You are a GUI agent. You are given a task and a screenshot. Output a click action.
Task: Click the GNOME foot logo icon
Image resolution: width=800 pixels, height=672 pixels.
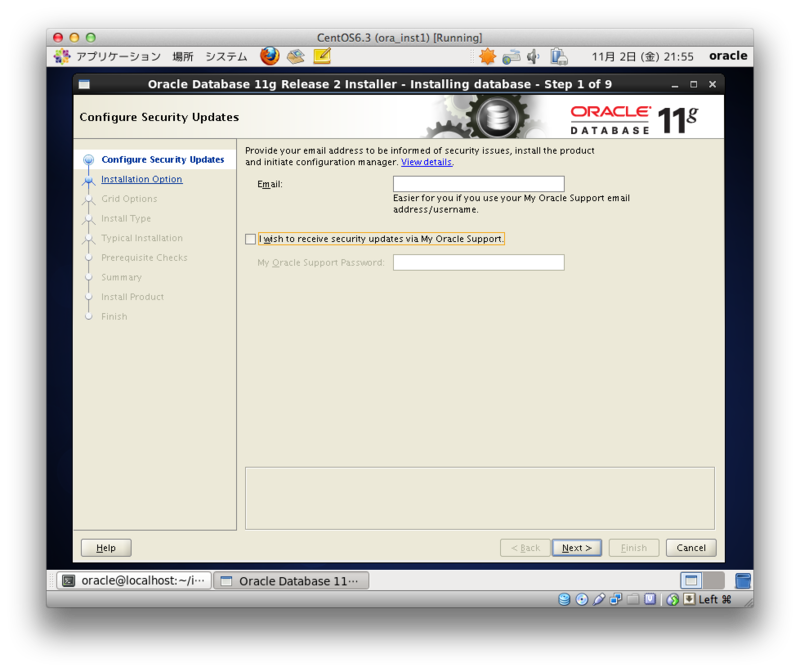point(62,56)
